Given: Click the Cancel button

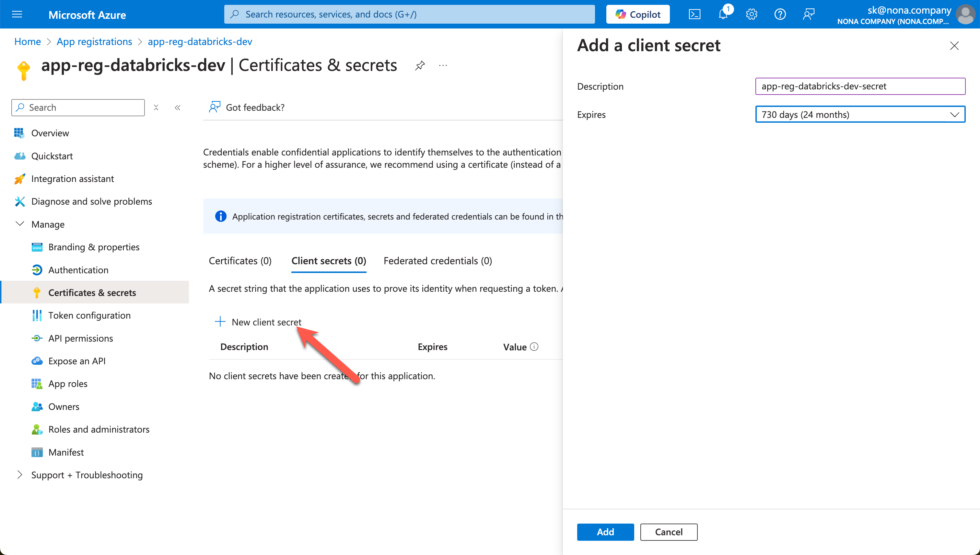Looking at the screenshot, I should (x=668, y=532).
